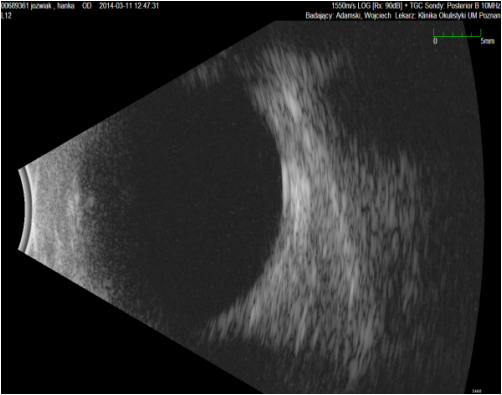Select the patient name jozwiak, hanka

[52, 6]
